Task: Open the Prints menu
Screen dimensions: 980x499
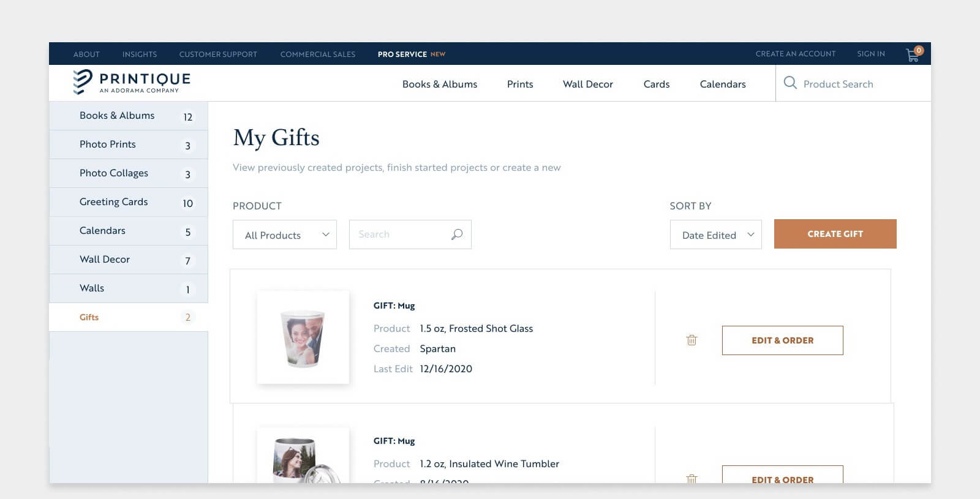Action: (520, 84)
